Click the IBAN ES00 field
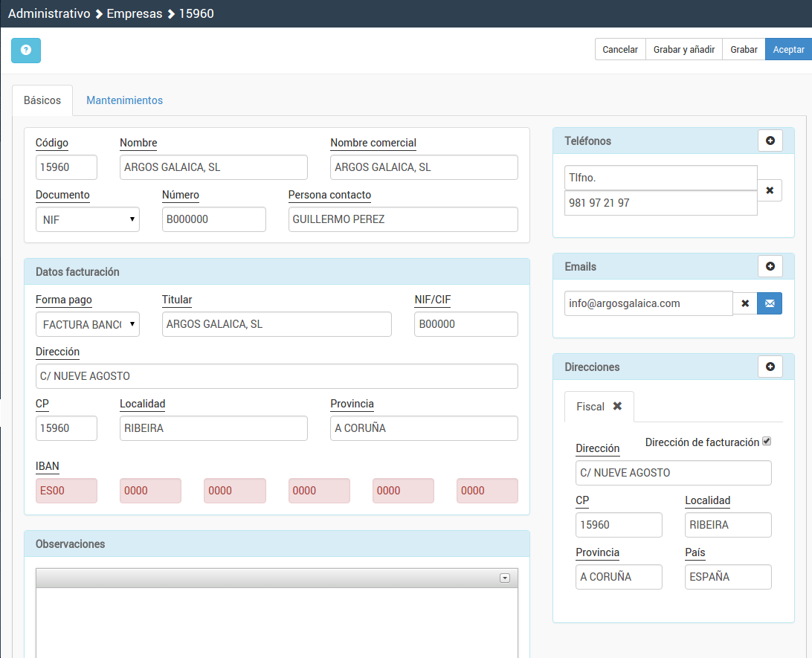Viewport: 812px width, 658px height. coord(66,491)
